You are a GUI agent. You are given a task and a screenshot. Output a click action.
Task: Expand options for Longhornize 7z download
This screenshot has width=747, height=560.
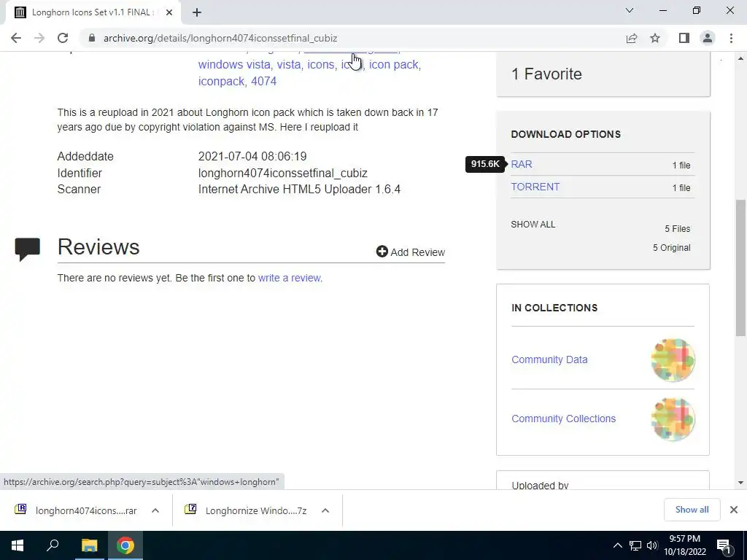[x=325, y=510]
